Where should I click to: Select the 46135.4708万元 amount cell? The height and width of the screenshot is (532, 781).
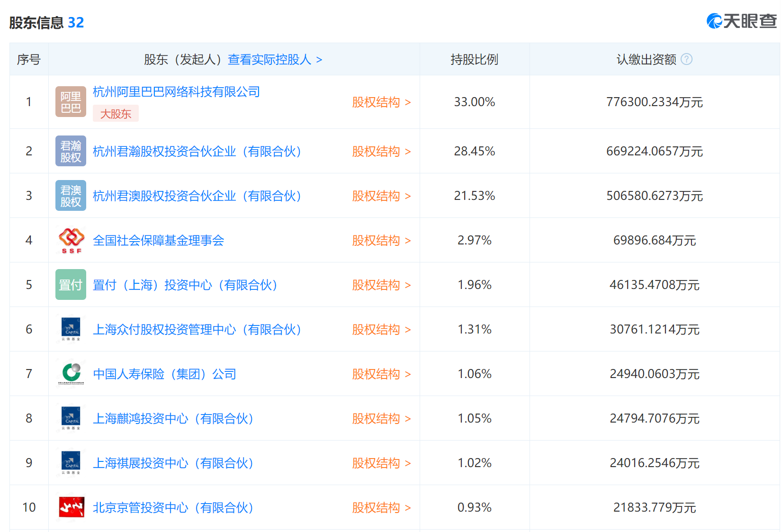click(x=655, y=285)
